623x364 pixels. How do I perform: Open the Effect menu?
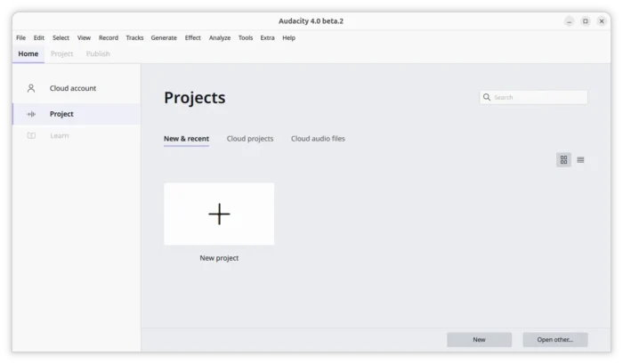193,37
